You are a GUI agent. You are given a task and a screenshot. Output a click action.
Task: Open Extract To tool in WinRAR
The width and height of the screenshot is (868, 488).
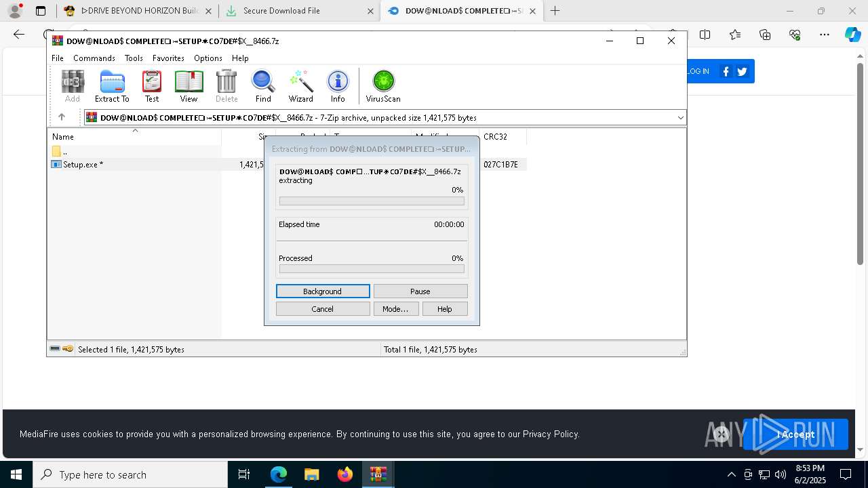tap(112, 86)
